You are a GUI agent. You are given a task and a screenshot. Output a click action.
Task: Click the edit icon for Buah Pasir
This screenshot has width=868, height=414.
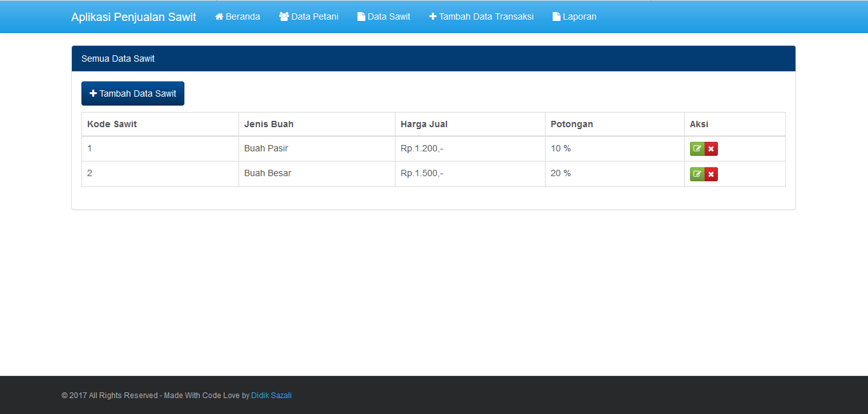697,148
